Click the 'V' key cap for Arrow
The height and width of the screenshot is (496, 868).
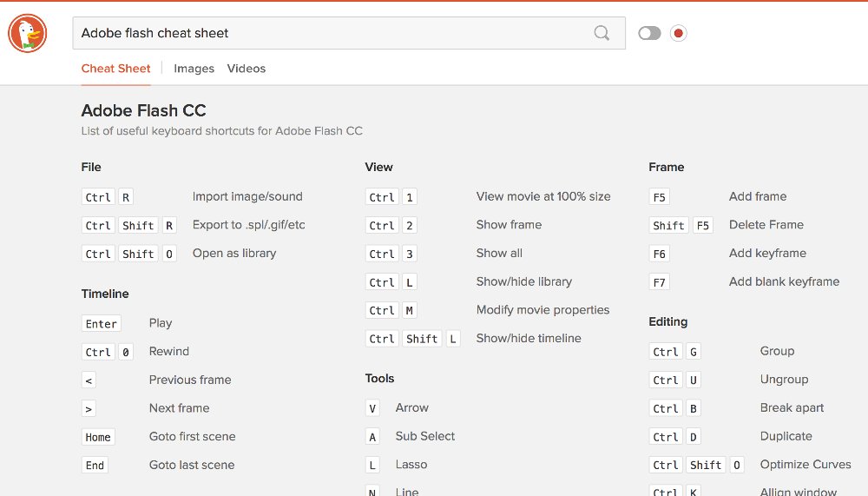(x=372, y=408)
